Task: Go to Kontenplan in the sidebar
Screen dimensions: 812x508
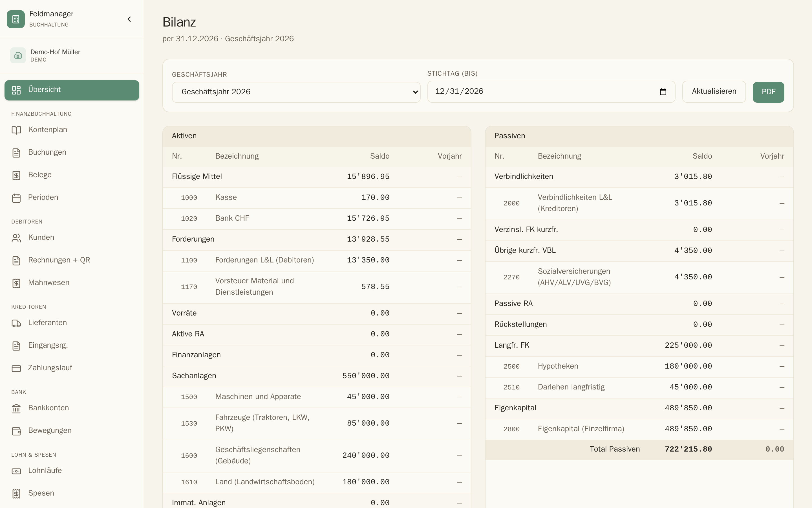Action: tap(72, 130)
